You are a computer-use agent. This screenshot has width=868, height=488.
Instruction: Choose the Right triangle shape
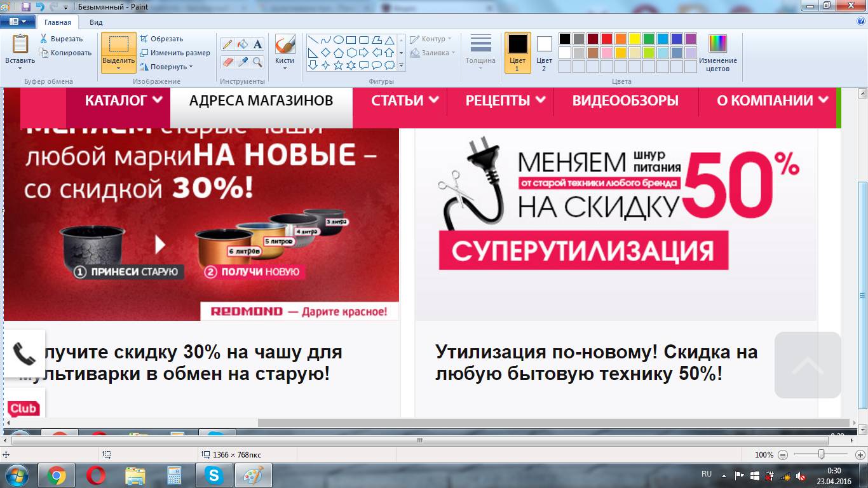[x=313, y=52]
